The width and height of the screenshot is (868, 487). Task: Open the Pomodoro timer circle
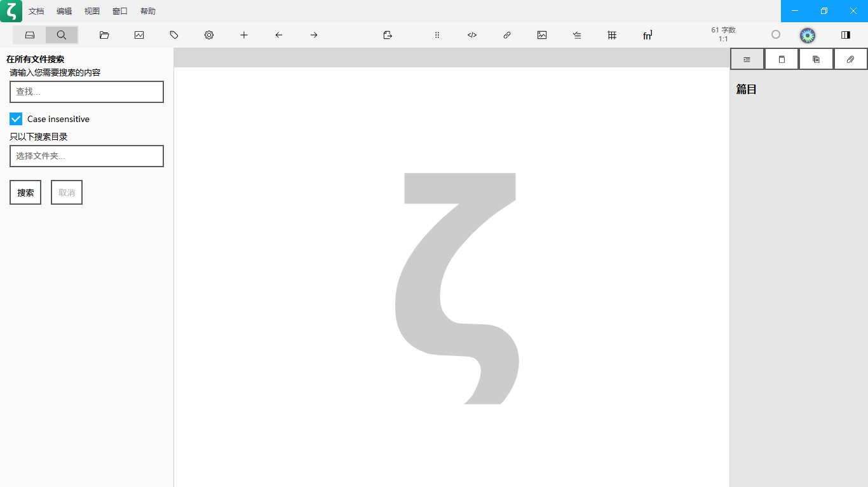click(x=776, y=34)
